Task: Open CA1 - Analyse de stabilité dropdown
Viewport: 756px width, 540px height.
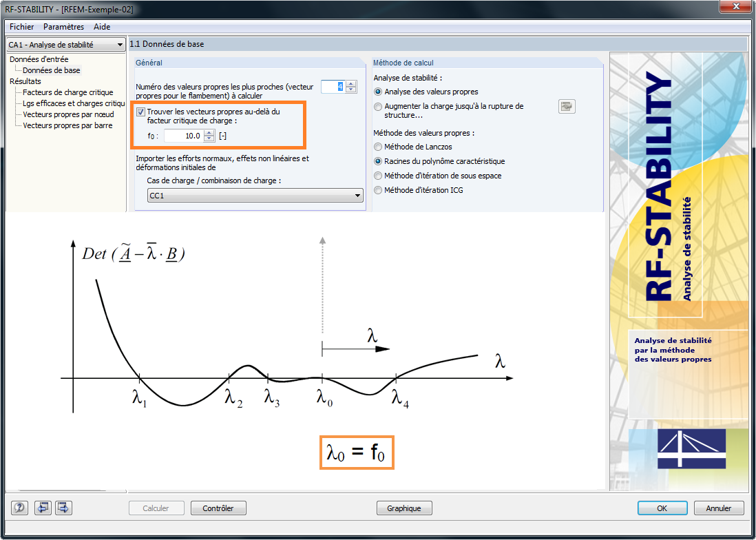Action: (66, 45)
